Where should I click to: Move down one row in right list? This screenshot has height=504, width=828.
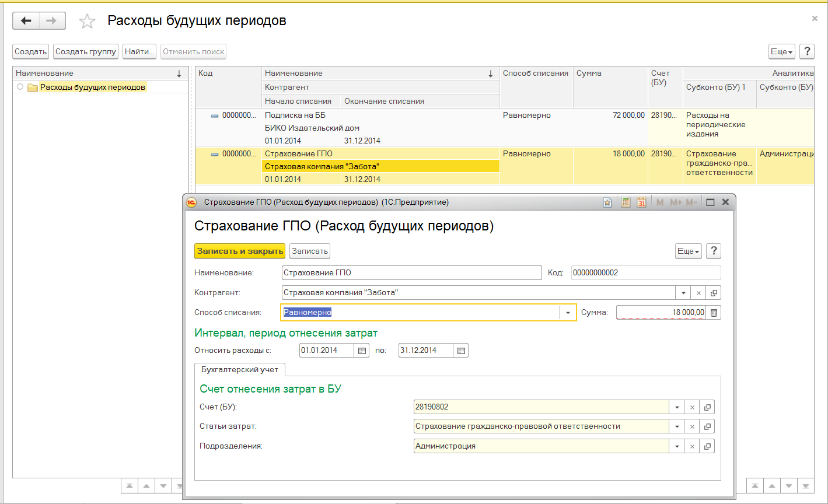pyautogui.click(x=789, y=485)
